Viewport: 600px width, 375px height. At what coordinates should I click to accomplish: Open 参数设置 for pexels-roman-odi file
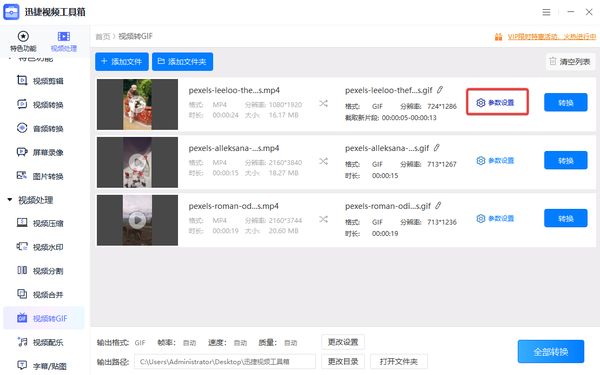pyautogui.click(x=495, y=218)
